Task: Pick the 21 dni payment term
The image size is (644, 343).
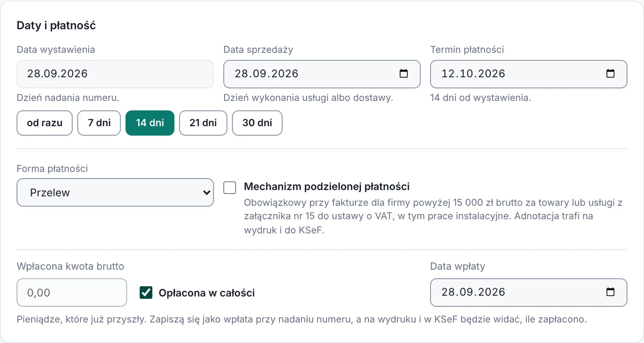Action: pos(203,123)
